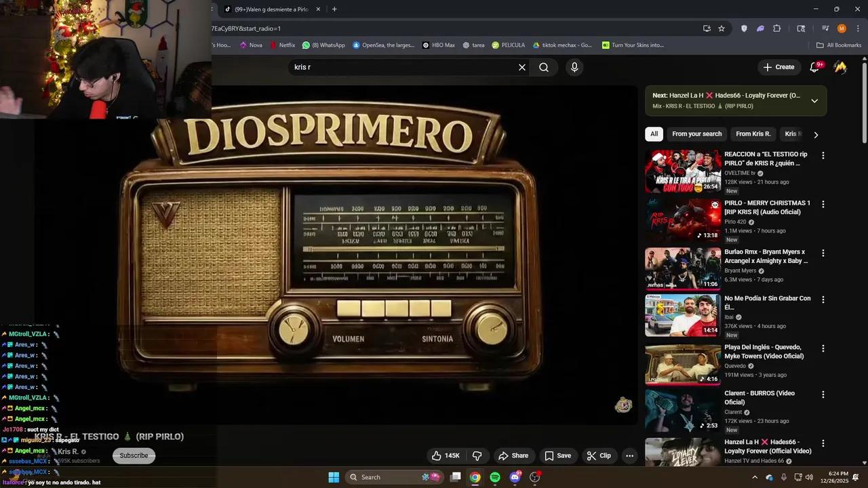Open the Netflix bookmark
The height and width of the screenshot is (488, 868).
coord(283,45)
